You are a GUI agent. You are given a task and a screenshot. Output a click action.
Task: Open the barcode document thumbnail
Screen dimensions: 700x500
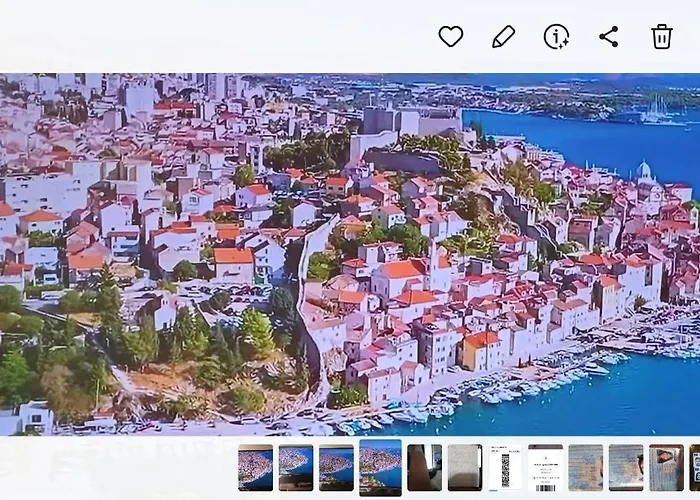coord(545,467)
